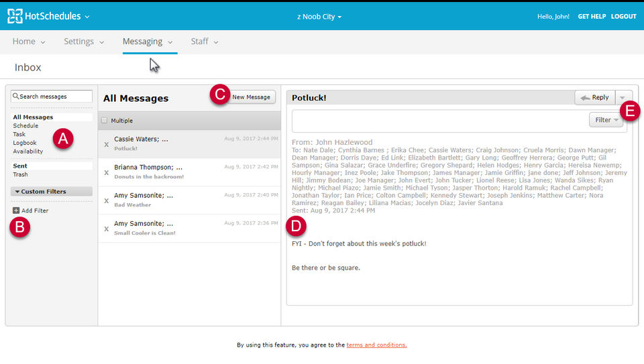
Task: Open the Home menu
Action: tap(29, 42)
